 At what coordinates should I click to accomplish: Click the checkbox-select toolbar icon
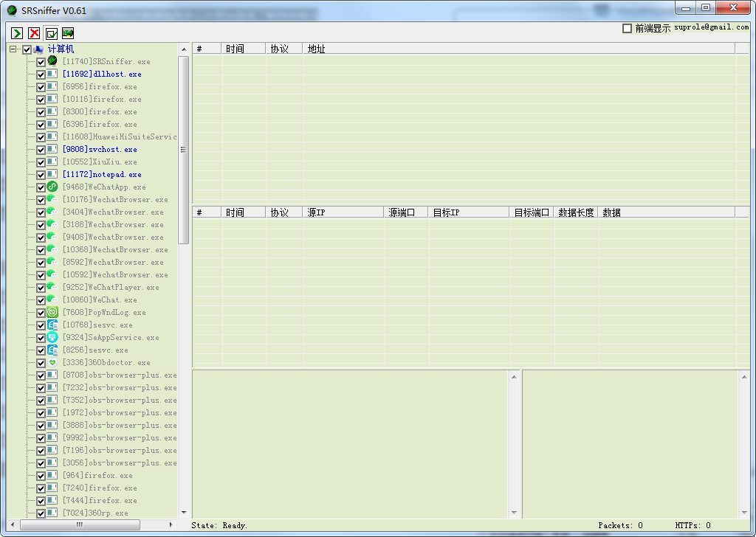point(50,32)
